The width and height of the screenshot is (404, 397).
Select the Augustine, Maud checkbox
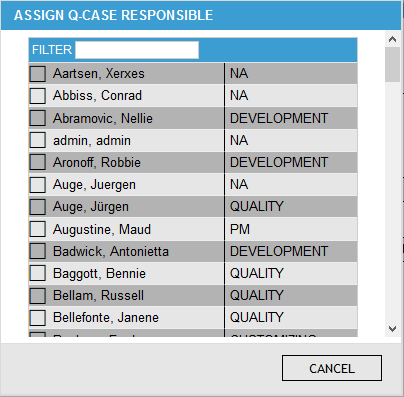pyautogui.click(x=38, y=229)
